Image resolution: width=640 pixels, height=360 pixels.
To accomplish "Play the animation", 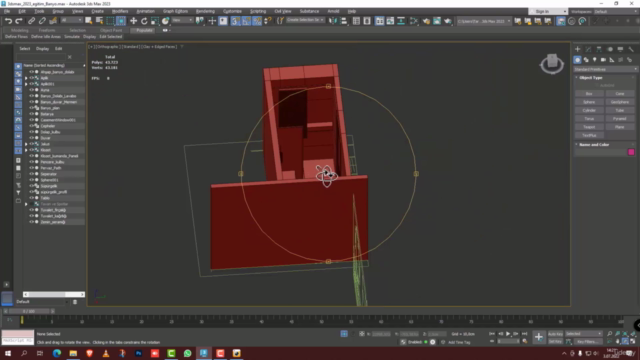I will click(x=508, y=334).
